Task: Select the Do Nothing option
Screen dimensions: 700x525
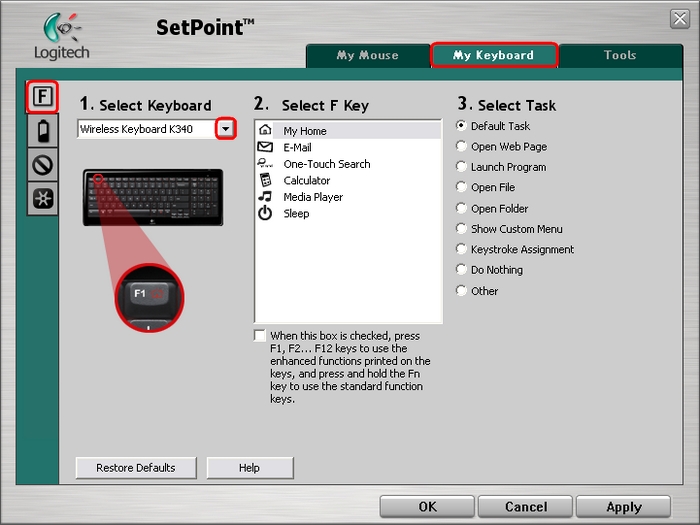Action: (x=461, y=269)
